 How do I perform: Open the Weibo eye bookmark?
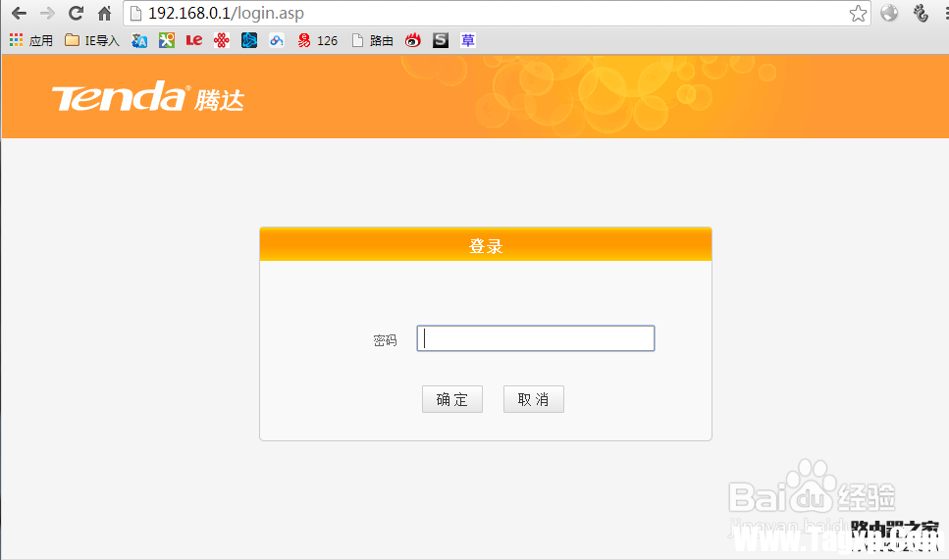click(413, 40)
